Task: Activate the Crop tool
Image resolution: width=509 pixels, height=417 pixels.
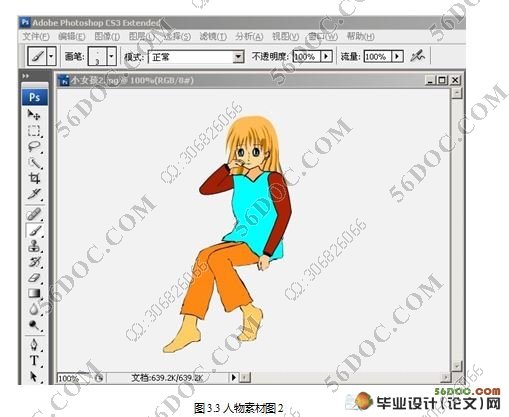Action: point(34,178)
